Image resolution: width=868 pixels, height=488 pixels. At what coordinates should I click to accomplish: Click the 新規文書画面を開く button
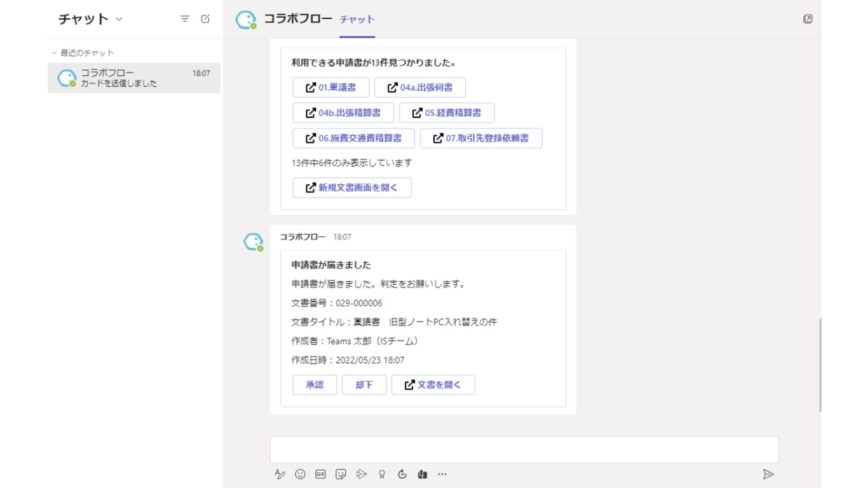coord(352,188)
